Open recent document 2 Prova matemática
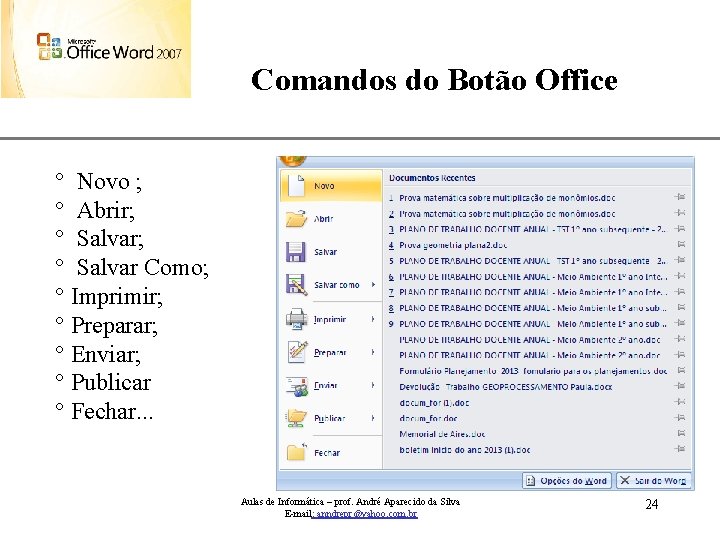This screenshot has width=720, height=540. tap(507, 214)
